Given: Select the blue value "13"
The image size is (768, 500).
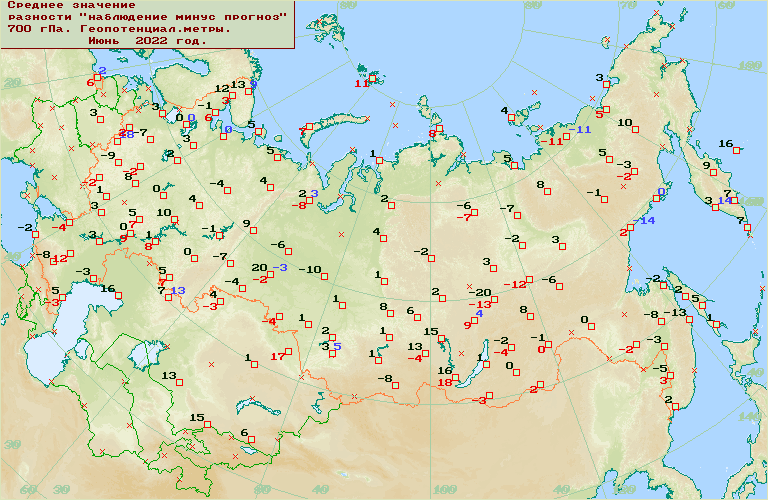Looking at the screenshot, I should pyautogui.click(x=178, y=290).
